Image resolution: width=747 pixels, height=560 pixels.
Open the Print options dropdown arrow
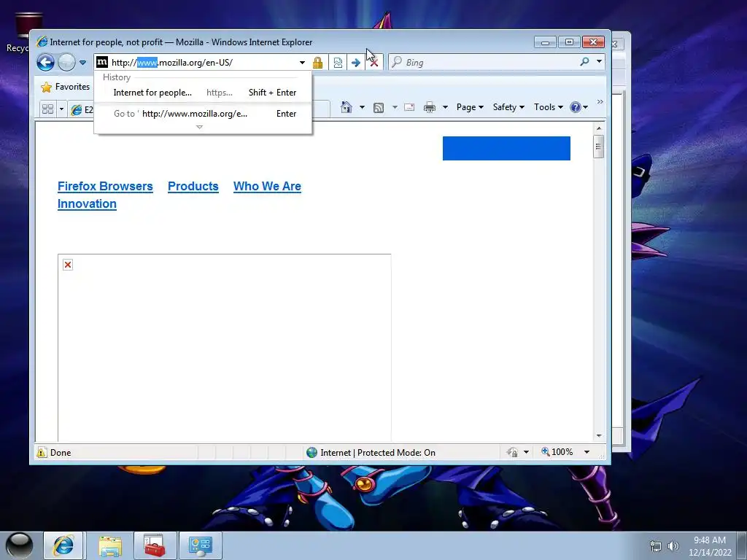(446, 107)
